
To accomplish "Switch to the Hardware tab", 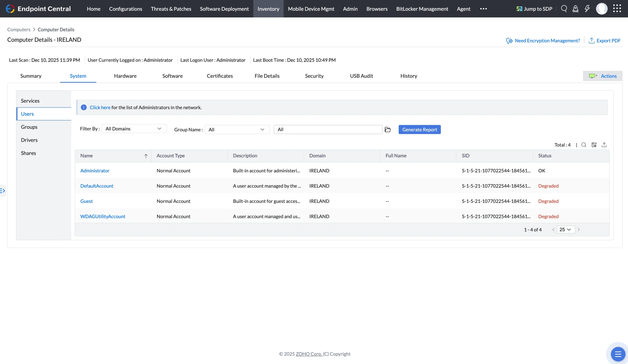I will click(125, 76).
